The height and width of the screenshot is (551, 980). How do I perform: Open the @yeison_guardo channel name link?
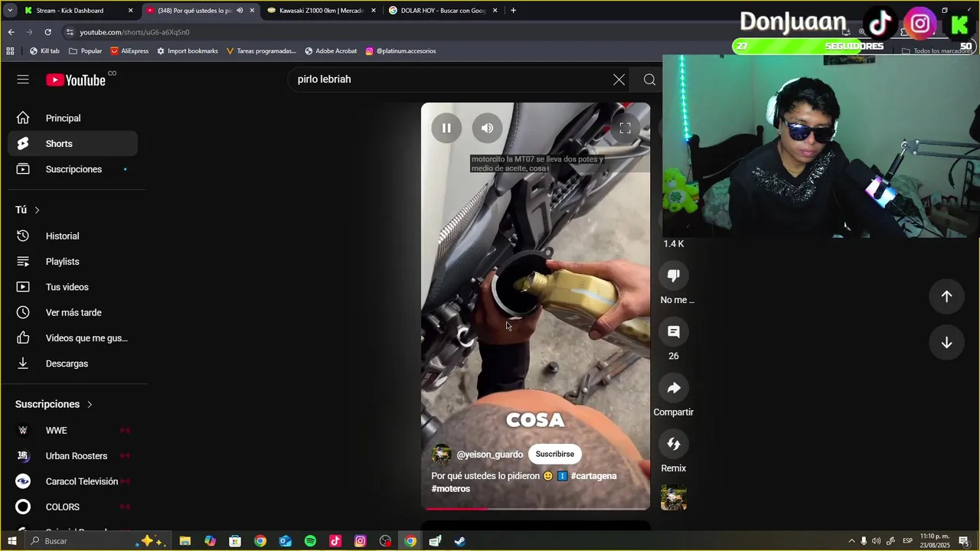pos(490,455)
